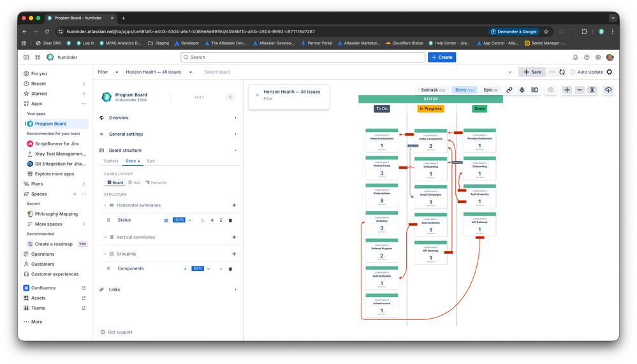637x364 pixels.
Task: Enable the Auto Update checkbox
Action: (573, 72)
